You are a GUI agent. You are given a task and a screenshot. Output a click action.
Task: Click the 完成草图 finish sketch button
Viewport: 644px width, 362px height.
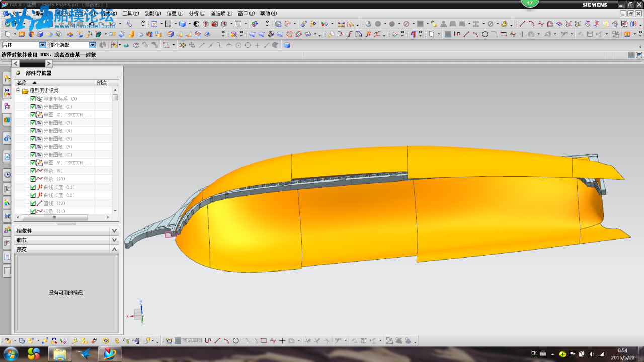(x=188, y=340)
